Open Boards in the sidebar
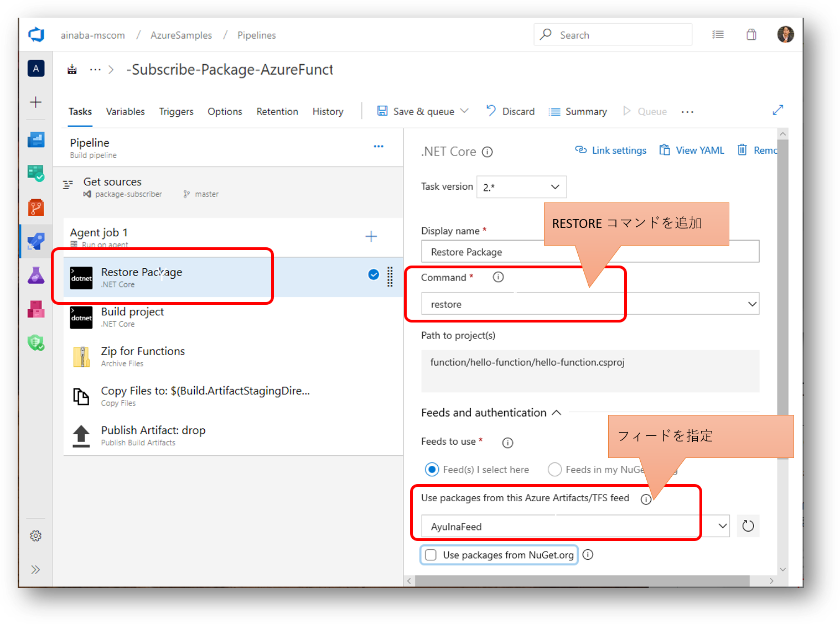This screenshot has height=624, width=840. click(x=36, y=173)
